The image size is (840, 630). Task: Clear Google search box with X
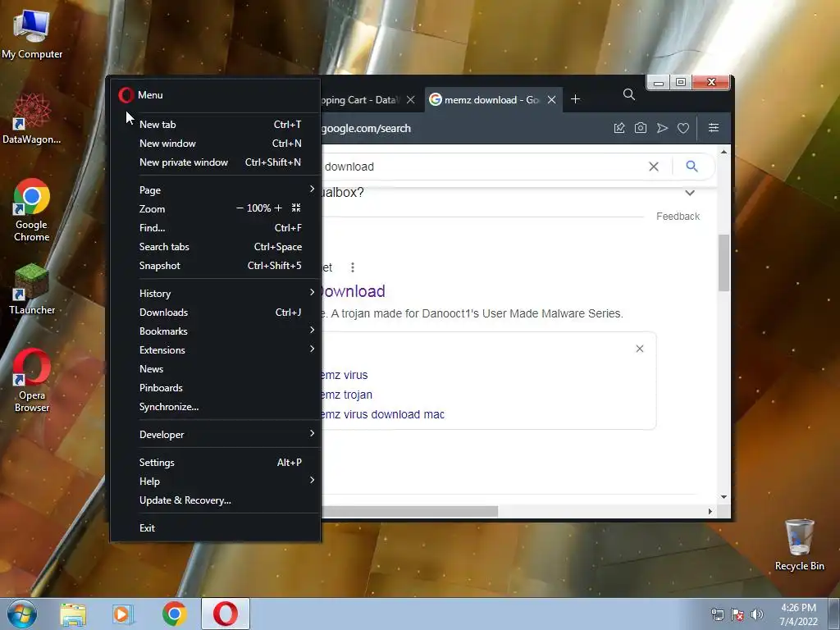[x=654, y=167]
